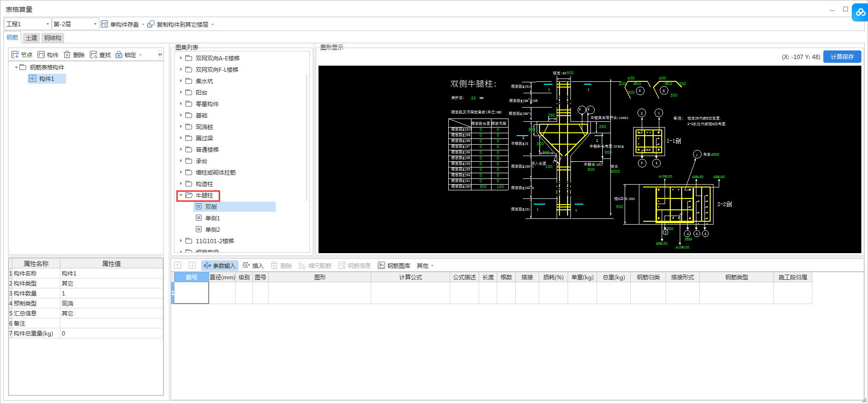Open the 其他 dropdown menu
The height and width of the screenshot is (404, 868).
pyautogui.click(x=425, y=266)
